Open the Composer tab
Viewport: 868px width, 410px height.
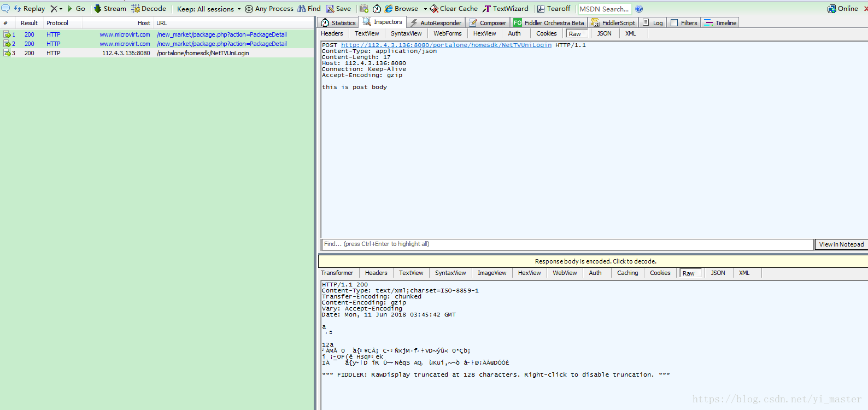click(488, 22)
